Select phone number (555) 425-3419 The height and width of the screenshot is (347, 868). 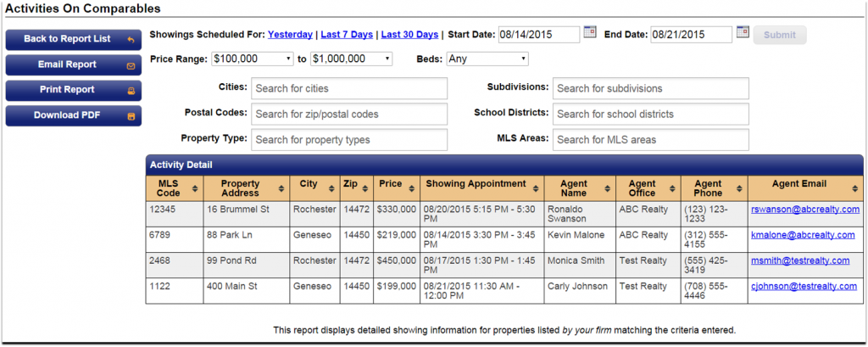[714, 265]
